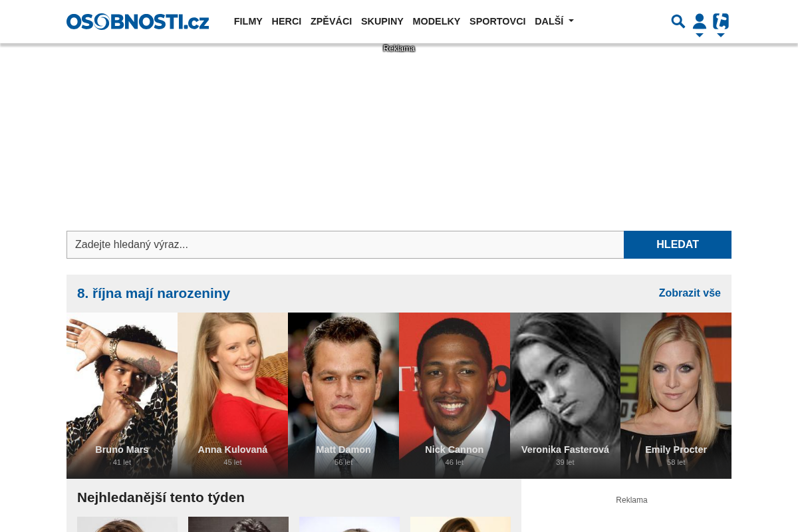Expand the DALŠÍ dropdown menu
798x532 pixels.
tap(554, 21)
